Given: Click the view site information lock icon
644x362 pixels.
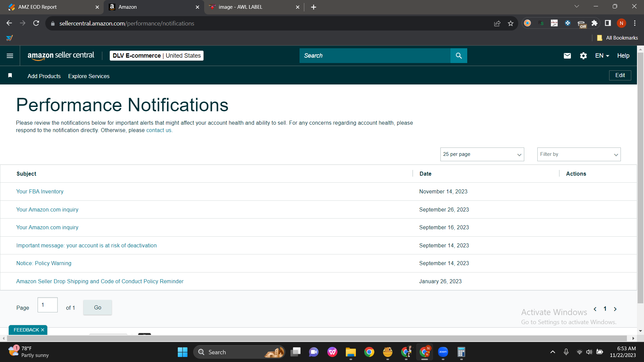Looking at the screenshot, I should click(52, 23).
